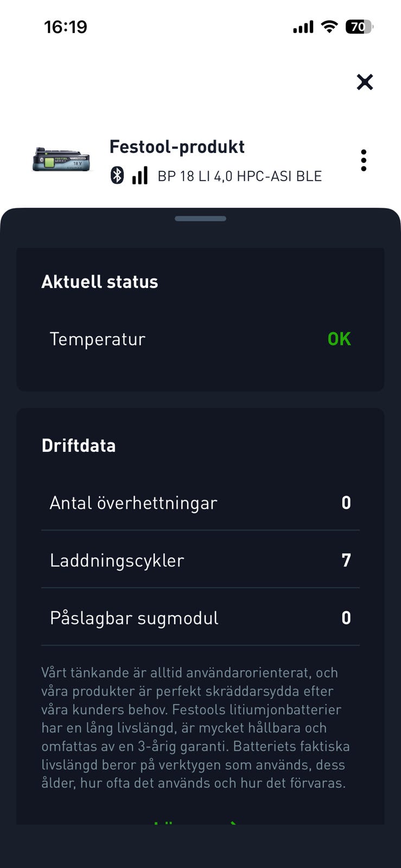Tap the green OK temperature value
401x868 pixels.
point(339,339)
